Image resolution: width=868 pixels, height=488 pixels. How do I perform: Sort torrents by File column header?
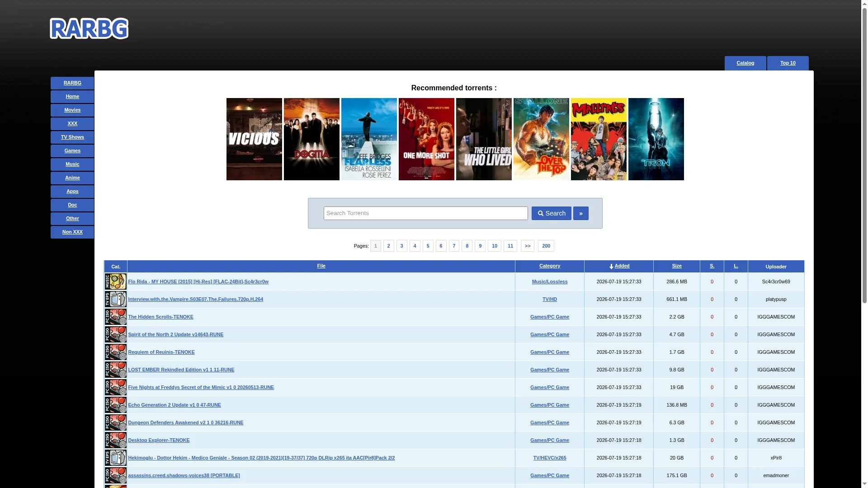click(321, 266)
